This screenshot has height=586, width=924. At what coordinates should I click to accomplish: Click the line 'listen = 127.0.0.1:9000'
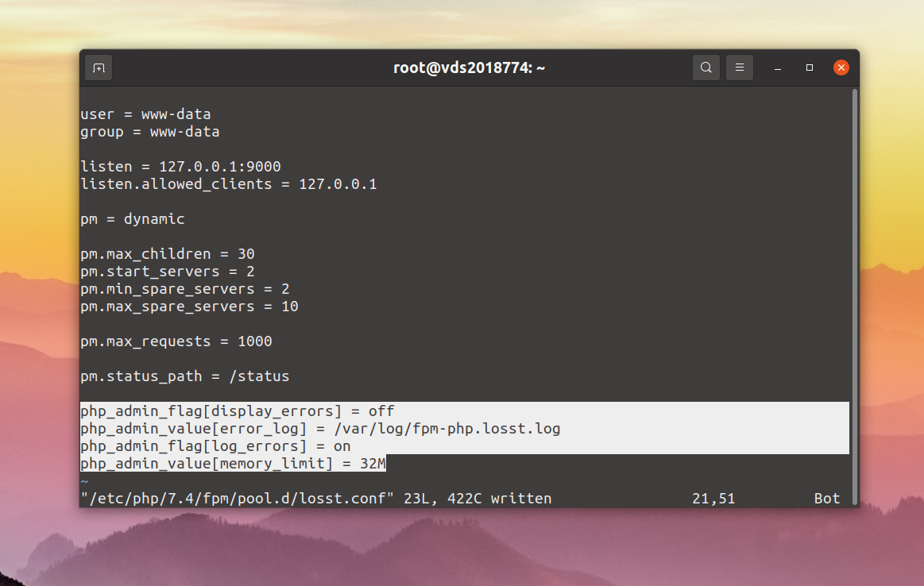coord(181,167)
